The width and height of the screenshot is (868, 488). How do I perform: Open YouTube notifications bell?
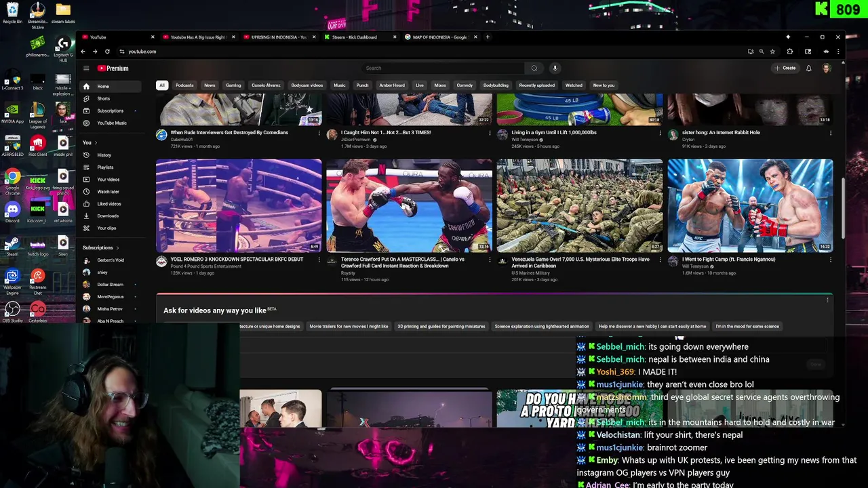pyautogui.click(x=808, y=68)
